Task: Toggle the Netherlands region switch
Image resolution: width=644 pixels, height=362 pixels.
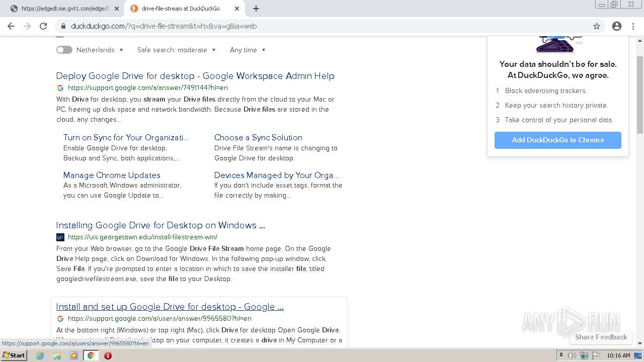Action: tap(64, 50)
